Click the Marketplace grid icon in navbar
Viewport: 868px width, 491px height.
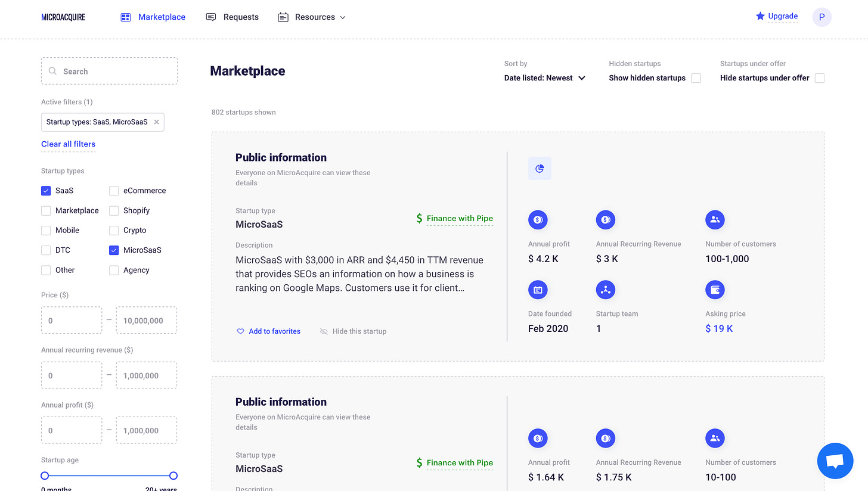pos(125,17)
